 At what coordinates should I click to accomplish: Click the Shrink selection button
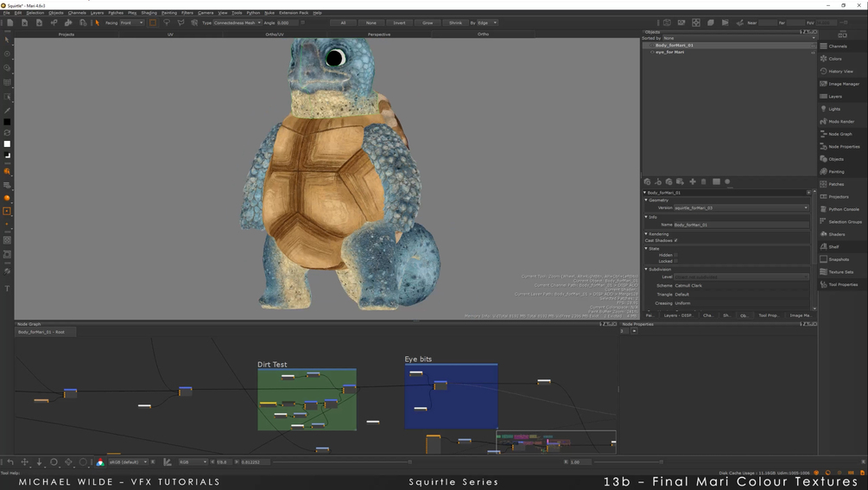[455, 22]
